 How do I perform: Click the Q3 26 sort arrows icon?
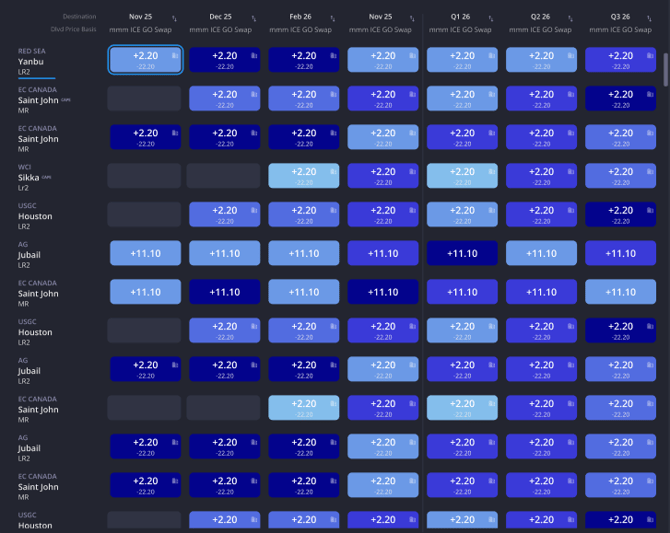[x=650, y=18]
